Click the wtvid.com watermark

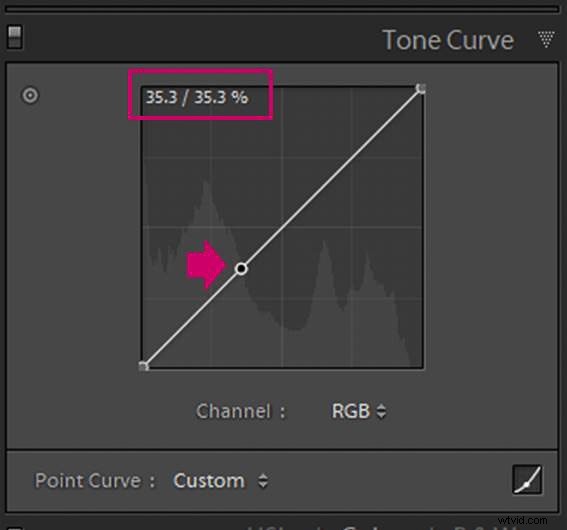coord(522,520)
